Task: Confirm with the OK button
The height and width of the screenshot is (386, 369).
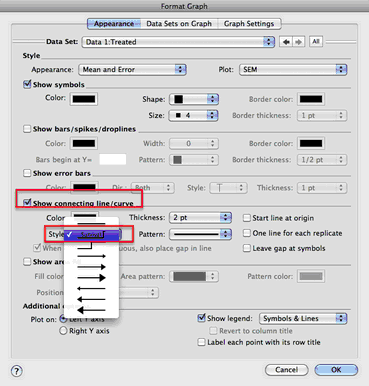Action: 336,370
